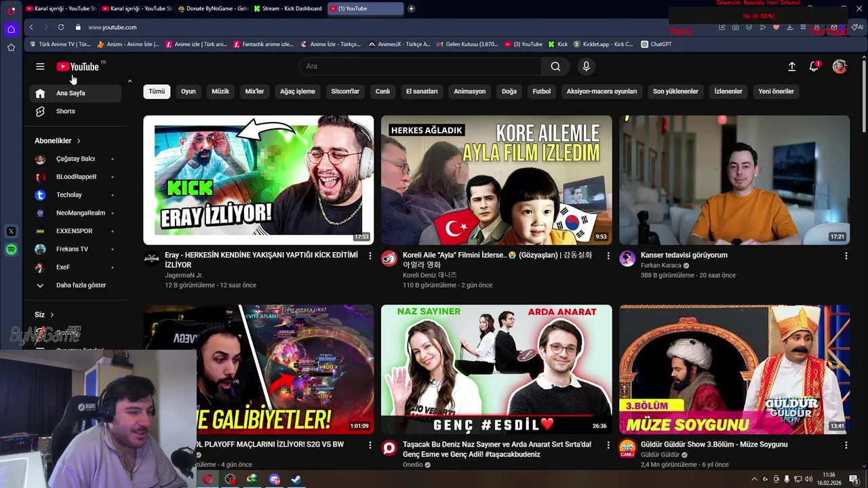Screen dimensions: 868x488
Task: Open Onedio channel avatar
Action: point(389,447)
